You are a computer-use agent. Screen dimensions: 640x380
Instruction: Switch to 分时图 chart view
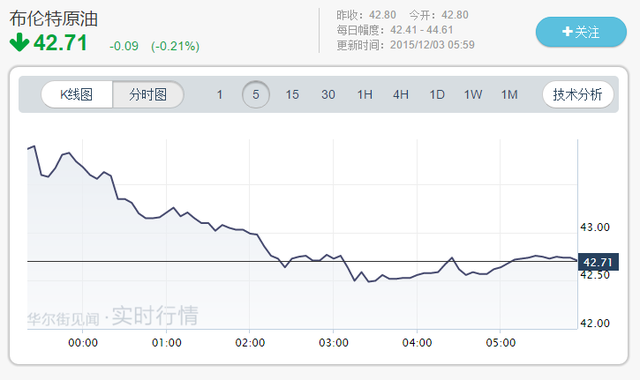[x=148, y=95]
